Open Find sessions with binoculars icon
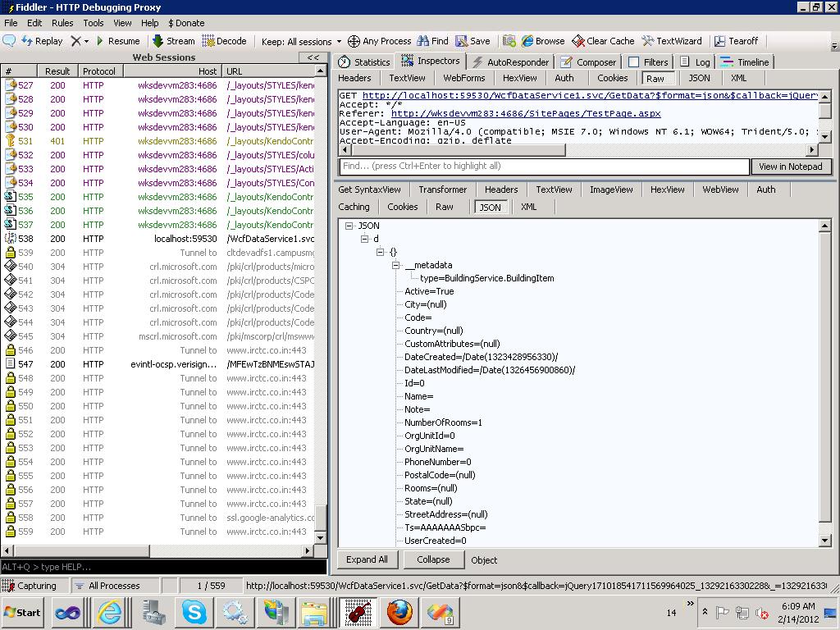This screenshot has height=630, width=840. coord(432,41)
